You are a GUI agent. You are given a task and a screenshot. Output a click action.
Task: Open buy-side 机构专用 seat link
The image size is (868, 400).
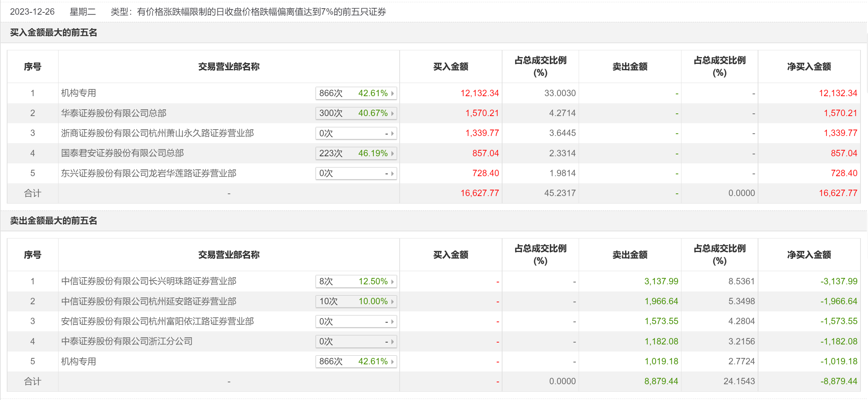pyautogui.click(x=78, y=93)
